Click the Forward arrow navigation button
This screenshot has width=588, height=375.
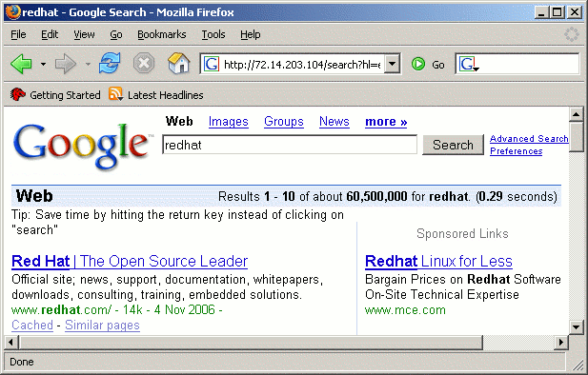click(66, 64)
